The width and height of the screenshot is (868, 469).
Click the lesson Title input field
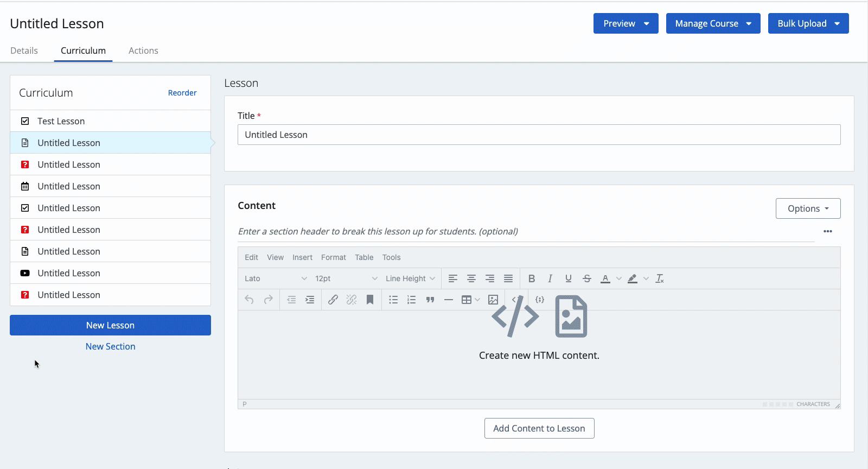click(539, 135)
